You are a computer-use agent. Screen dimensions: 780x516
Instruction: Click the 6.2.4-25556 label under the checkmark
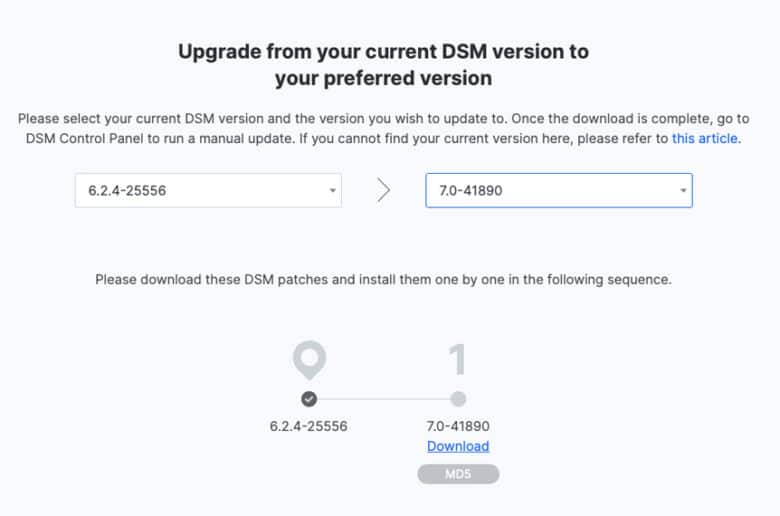308,426
